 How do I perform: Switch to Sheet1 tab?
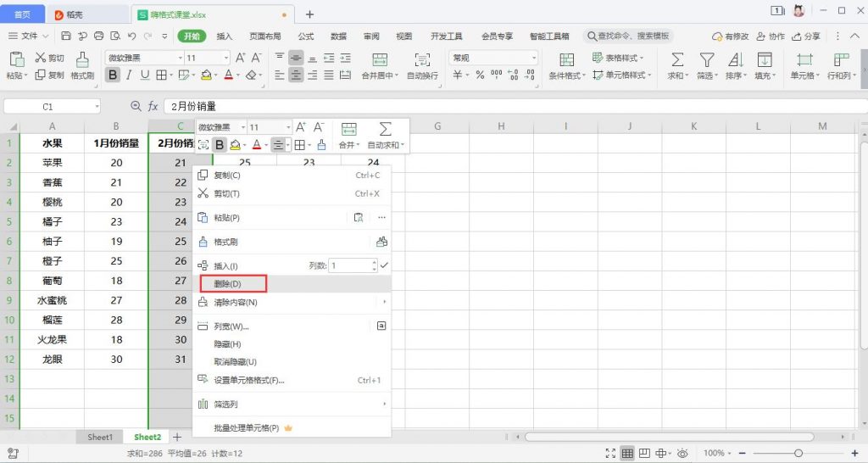(x=100, y=437)
